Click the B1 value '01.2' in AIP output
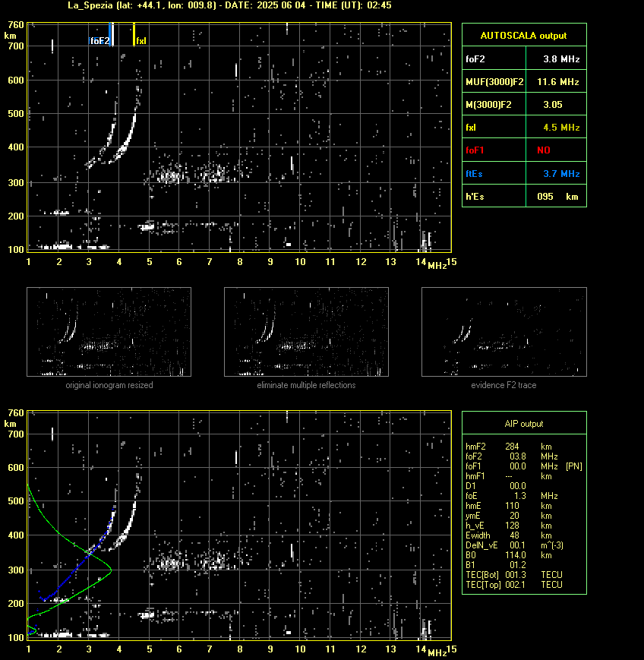 518,565
